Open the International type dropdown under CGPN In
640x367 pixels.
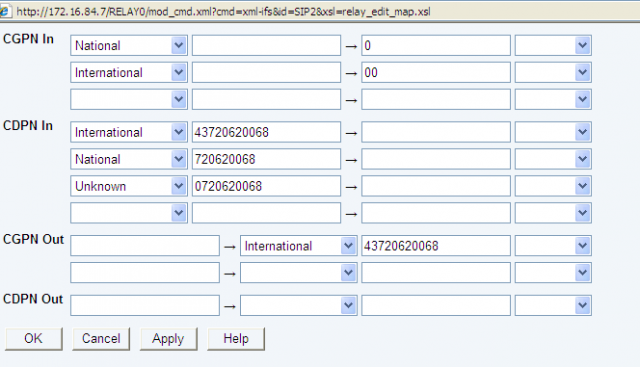(x=129, y=73)
